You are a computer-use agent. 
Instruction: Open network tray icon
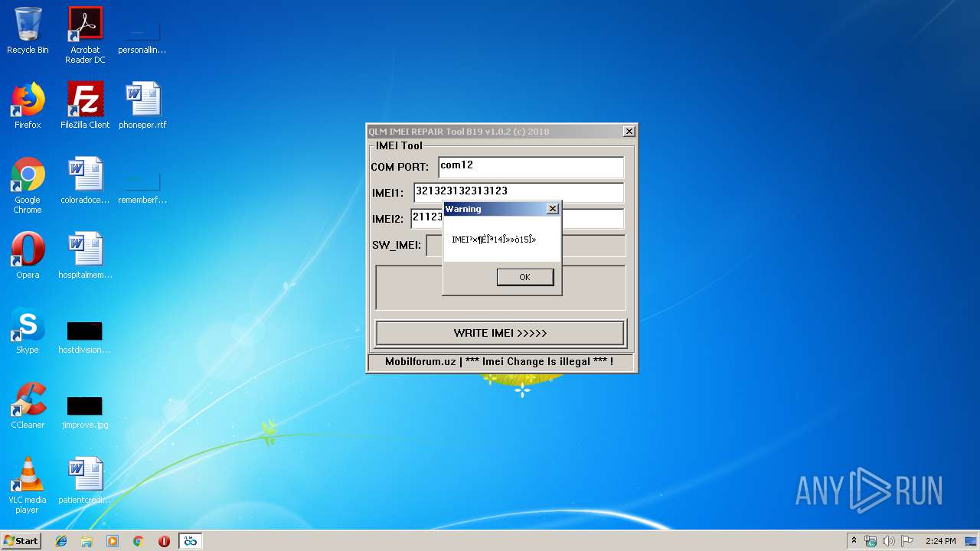(x=871, y=541)
